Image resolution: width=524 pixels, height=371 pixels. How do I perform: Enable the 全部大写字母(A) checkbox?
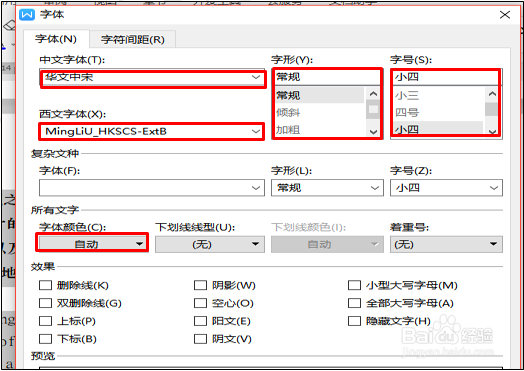pos(355,303)
